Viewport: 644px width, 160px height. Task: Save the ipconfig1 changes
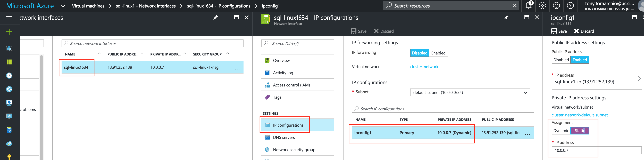pyautogui.click(x=559, y=31)
